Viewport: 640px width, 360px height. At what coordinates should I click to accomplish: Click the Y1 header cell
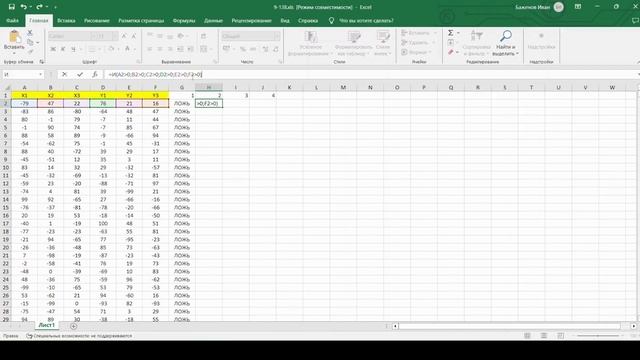coord(103,95)
